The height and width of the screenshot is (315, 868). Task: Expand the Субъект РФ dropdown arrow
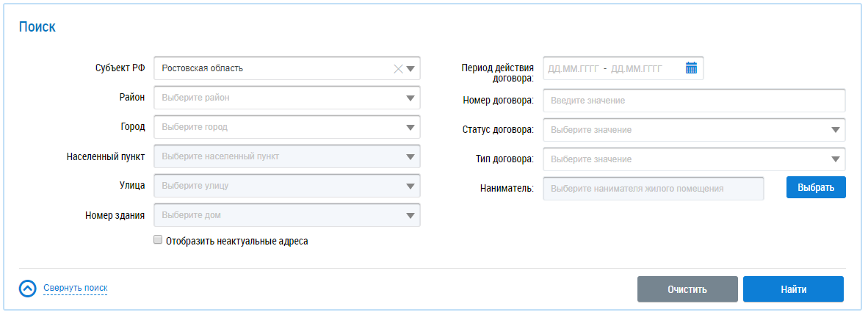(411, 69)
